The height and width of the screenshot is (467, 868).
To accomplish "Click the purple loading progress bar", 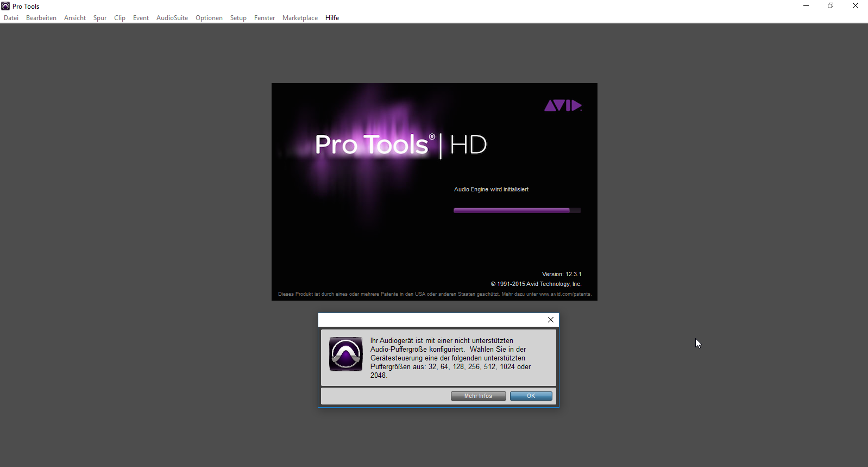I will (517, 210).
